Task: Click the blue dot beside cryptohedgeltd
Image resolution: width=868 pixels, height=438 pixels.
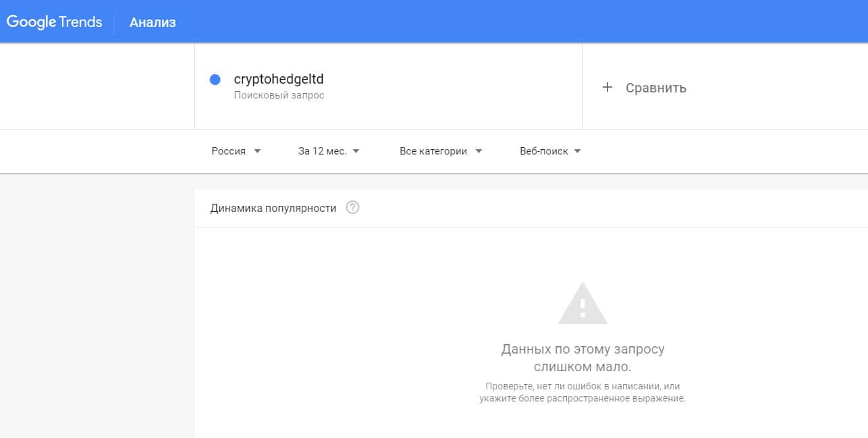Action: tap(215, 80)
